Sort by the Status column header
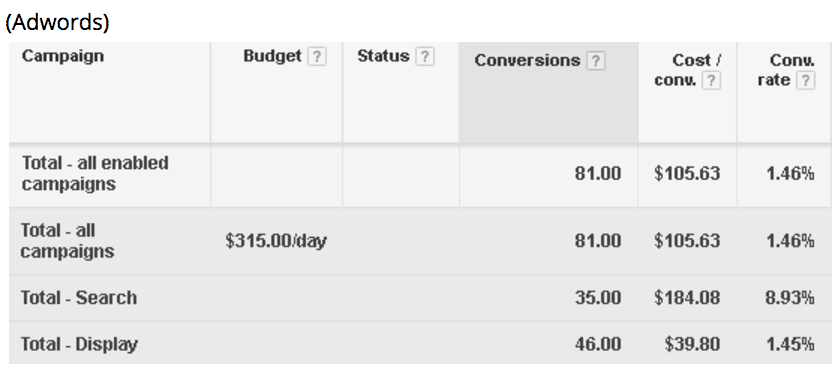Image resolution: width=838 pixels, height=369 pixels. pos(383,56)
